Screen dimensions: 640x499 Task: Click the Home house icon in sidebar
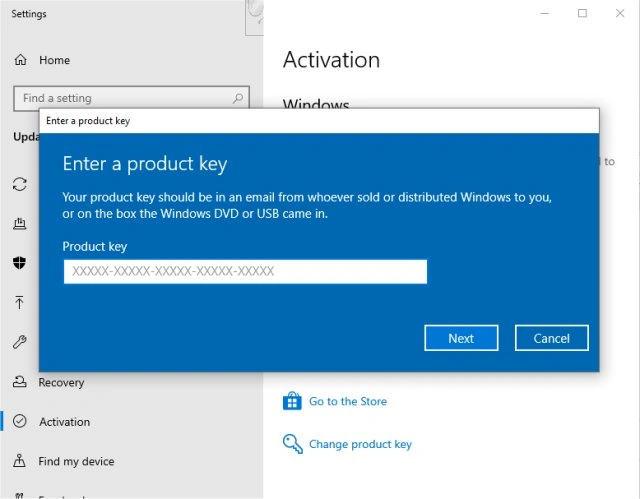tap(20, 60)
